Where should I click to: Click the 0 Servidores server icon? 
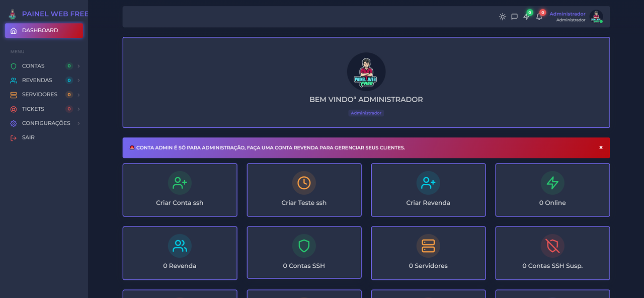point(428,246)
